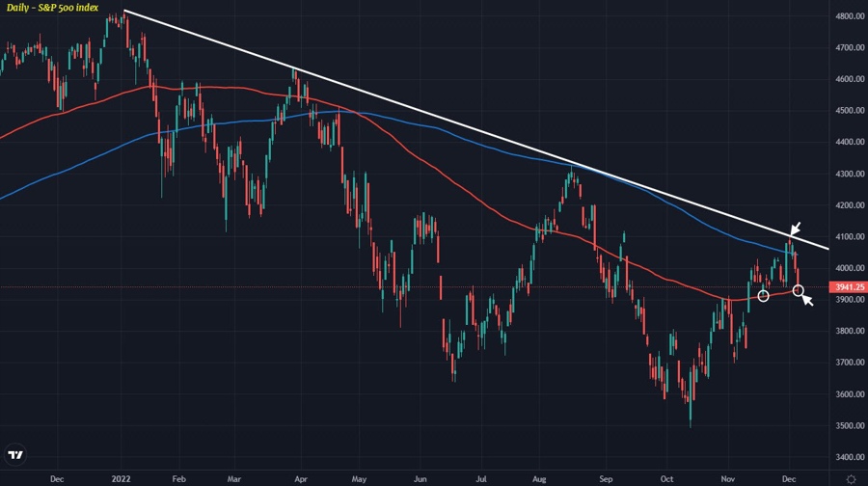
Task: Click the Aug label on time axis
Action: click(539, 479)
